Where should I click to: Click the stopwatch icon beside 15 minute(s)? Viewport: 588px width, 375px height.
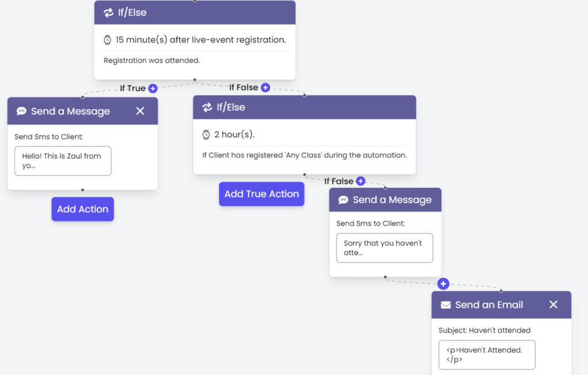tap(107, 40)
